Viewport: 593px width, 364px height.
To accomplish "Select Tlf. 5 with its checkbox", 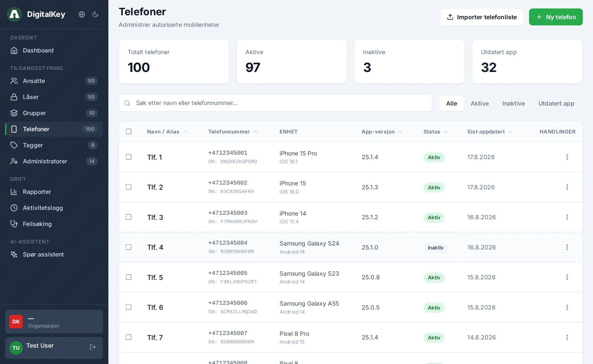I will coord(128,277).
